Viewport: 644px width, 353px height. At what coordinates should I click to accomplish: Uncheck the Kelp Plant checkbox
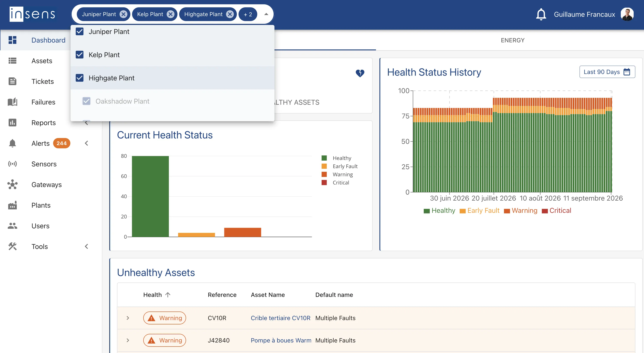(x=80, y=55)
